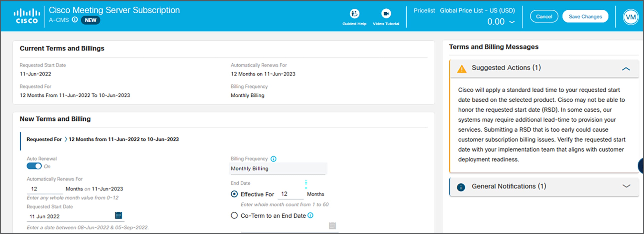644x234 pixels.
Task: Select Co-Term to an End Date radio
Action: [234, 215]
